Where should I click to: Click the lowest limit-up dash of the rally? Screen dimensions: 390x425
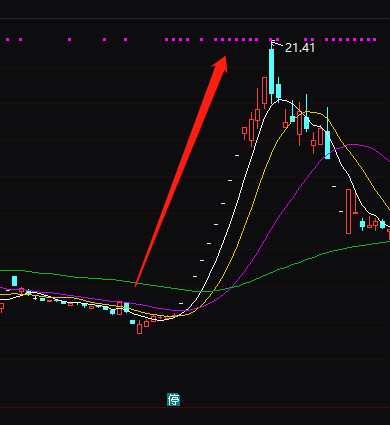[181, 303]
